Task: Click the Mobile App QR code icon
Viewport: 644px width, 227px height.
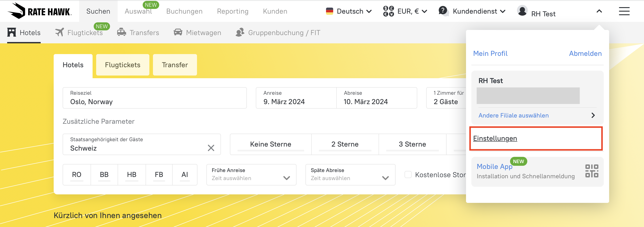Action: click(591, 171)
